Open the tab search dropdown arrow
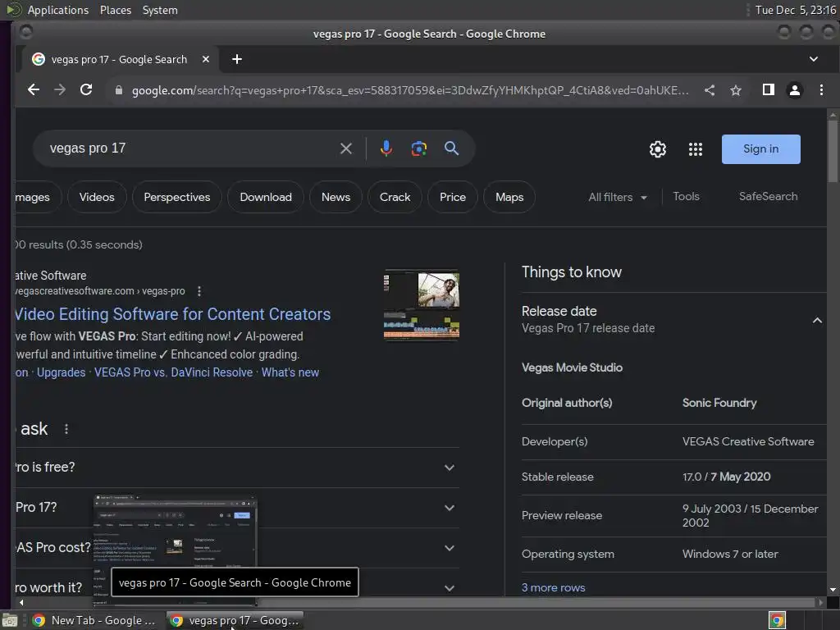The image size is (840, 630). point(813,59)
